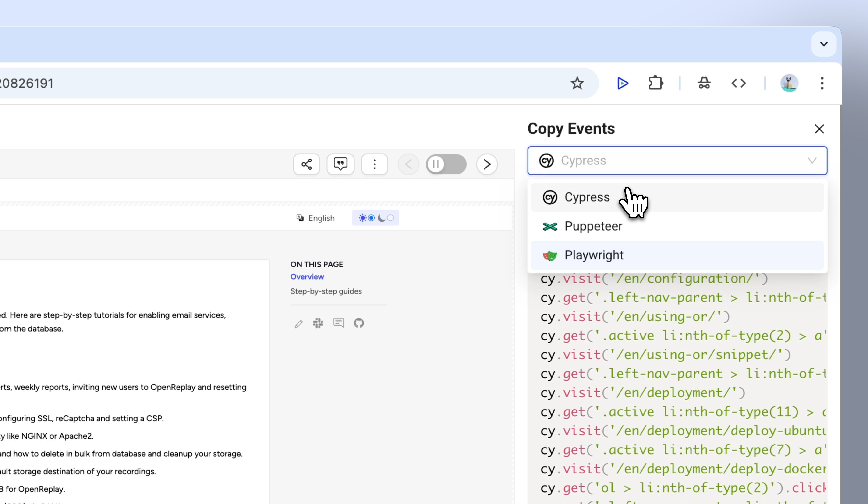868x504 pixels.
Task: Click the 'NGINX or Apache2' sentence
Action: pos(47,436)
